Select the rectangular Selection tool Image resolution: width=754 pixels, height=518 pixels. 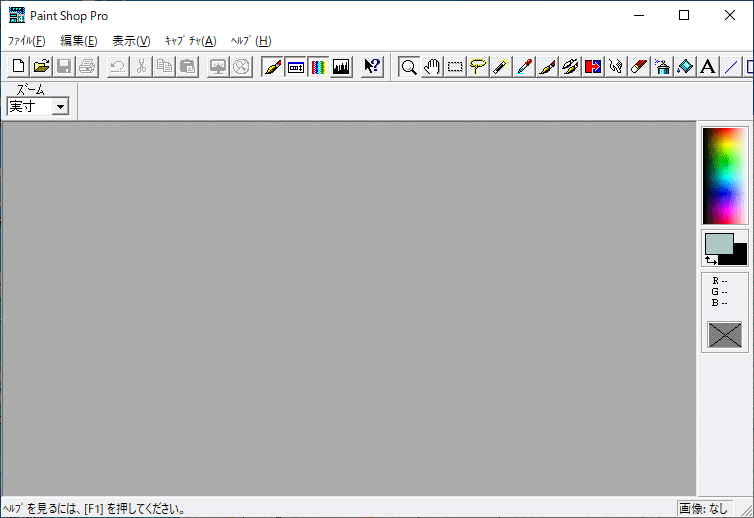(x=455, y=66)
